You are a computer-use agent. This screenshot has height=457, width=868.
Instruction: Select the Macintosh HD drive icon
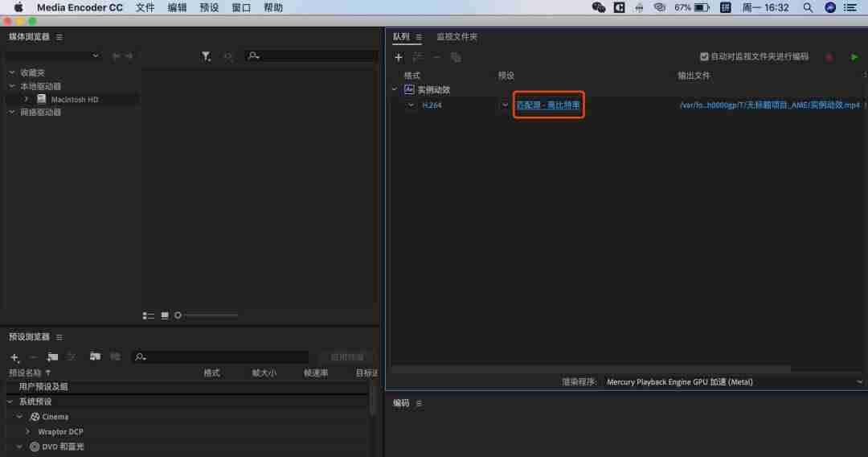[42, 99]
